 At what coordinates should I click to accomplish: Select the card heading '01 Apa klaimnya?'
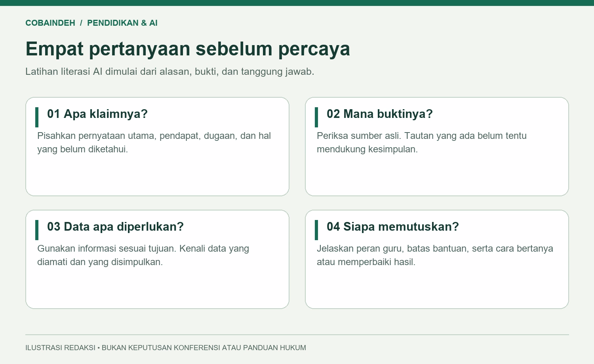97,114
